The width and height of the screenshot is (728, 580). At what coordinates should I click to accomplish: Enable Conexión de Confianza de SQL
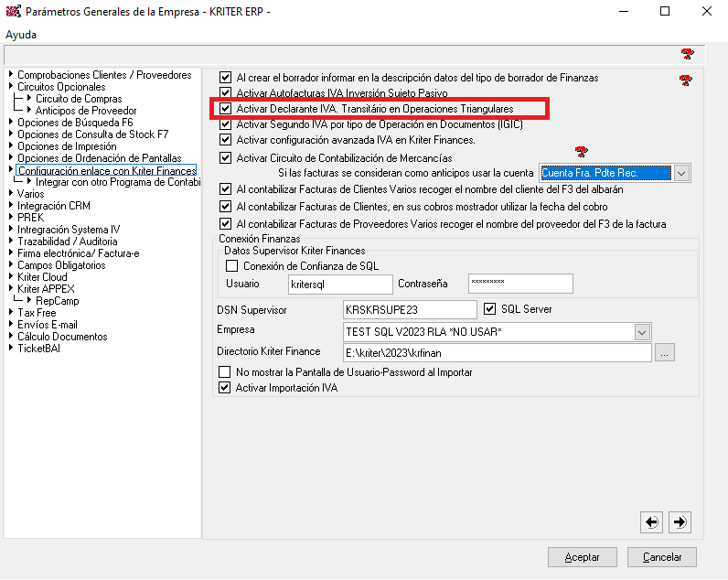[231, 265]
